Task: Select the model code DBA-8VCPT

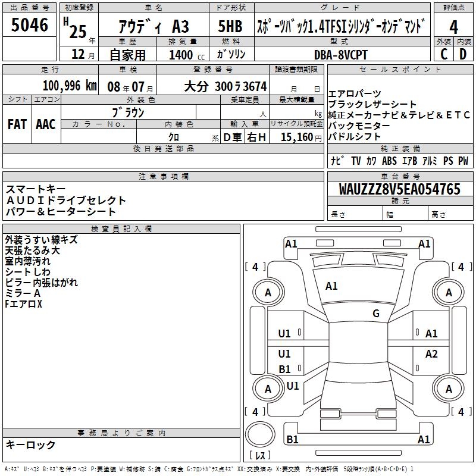Action: point(340,55)
